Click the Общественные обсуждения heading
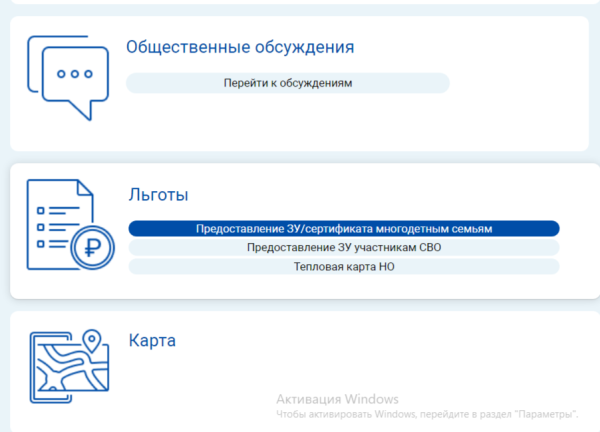600x432 pixels. pyautogui.click(x=240, y=47)
